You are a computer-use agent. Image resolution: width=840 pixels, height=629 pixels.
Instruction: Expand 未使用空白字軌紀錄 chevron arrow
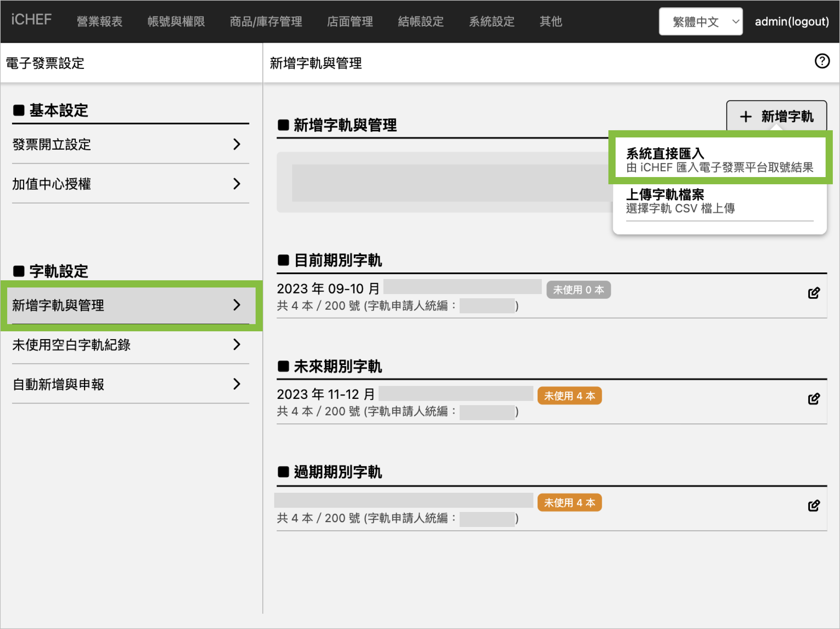(x=237, y=345)
